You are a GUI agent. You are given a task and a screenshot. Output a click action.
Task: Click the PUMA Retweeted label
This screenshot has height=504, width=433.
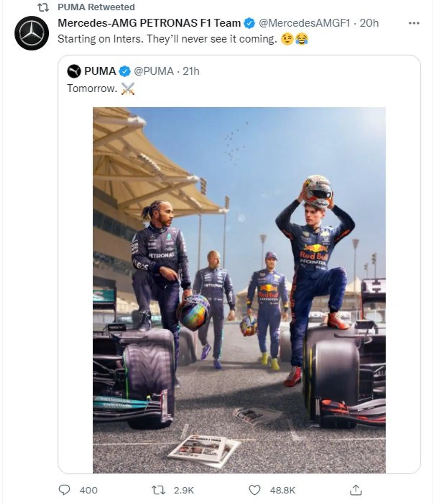[x=96, y=7]
